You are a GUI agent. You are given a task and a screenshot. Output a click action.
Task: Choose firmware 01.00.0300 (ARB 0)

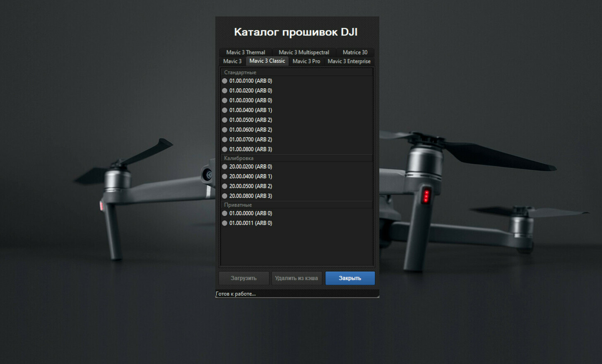[250, 100]
